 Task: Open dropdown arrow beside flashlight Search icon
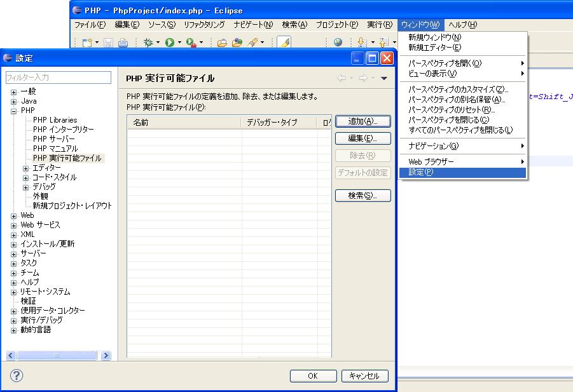pyautogui.click(x=263, y=43)
